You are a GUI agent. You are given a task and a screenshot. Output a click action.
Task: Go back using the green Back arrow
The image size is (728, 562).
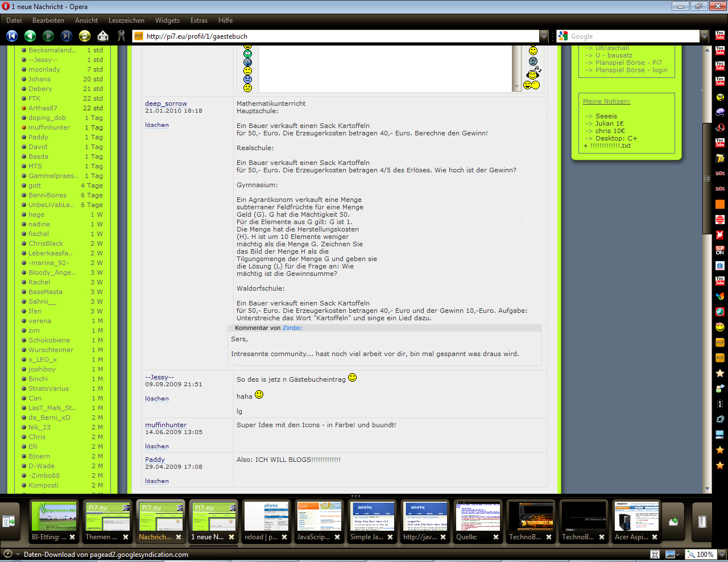[30, 36]
